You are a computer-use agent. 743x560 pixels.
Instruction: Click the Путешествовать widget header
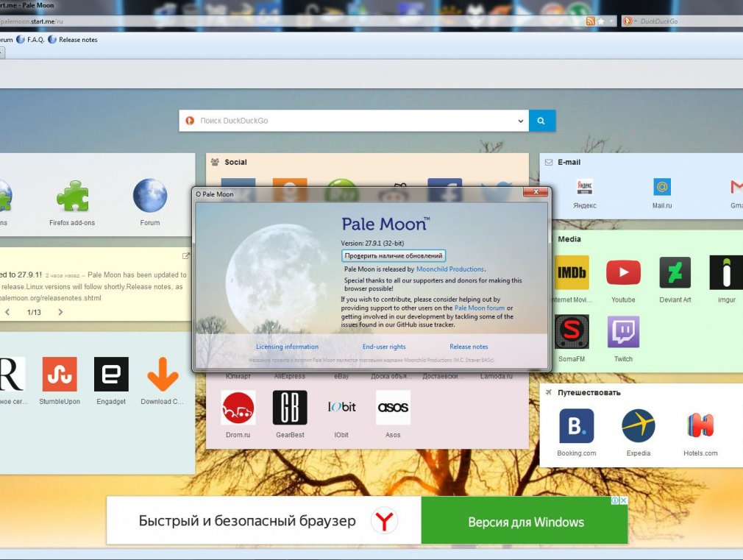589,393
